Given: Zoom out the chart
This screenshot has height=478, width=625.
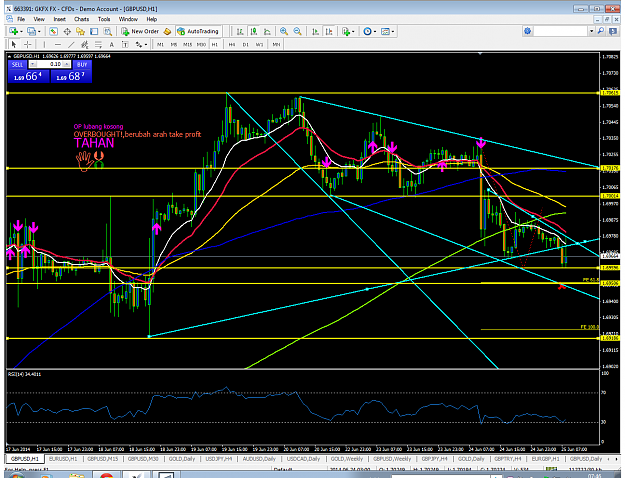Looking at the screenshot, I should [297, 31].
